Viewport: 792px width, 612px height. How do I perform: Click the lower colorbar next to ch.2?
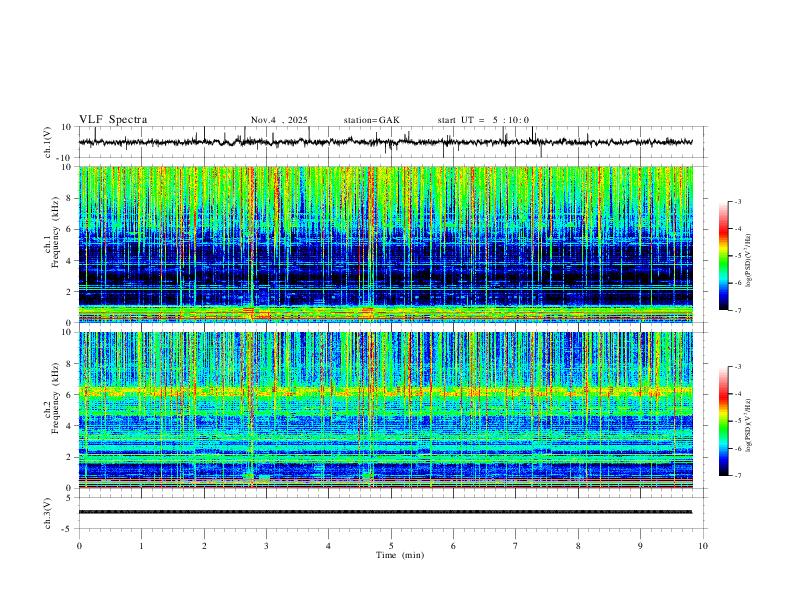(x=724, y=421)
